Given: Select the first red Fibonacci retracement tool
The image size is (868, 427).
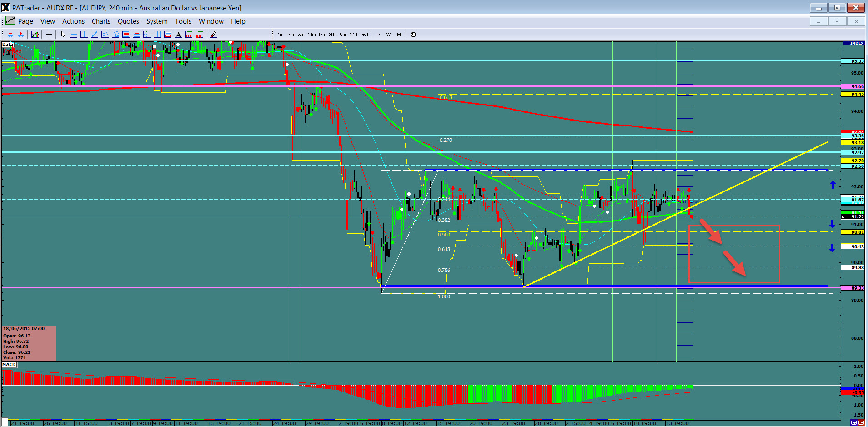Looking at the screenshot, I should [x=125, y=35].
